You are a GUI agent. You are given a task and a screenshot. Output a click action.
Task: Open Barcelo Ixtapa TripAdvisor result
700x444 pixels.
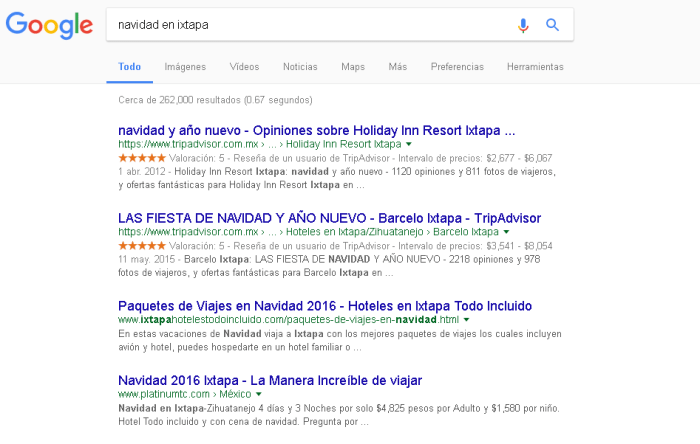329,218
